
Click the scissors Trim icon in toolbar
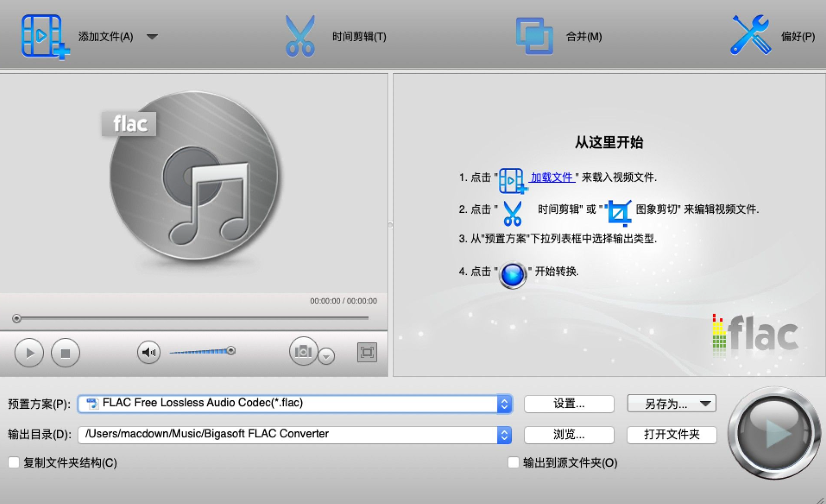click(x=300, y=36)
